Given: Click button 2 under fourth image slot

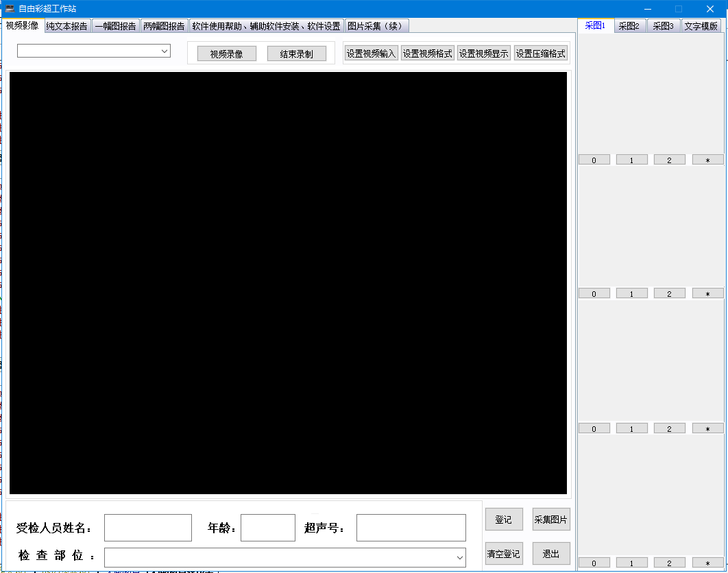Looking at the screenshot, I should click(670, 563).
